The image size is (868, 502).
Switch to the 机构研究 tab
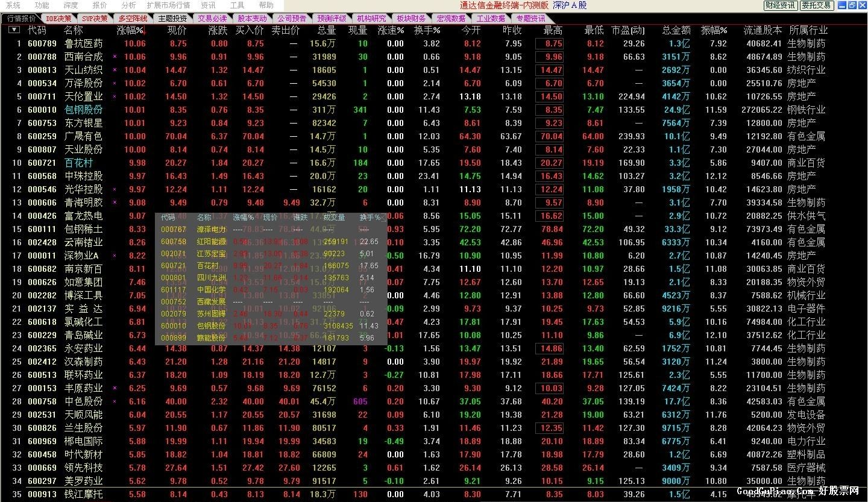(x=371, y=19)
